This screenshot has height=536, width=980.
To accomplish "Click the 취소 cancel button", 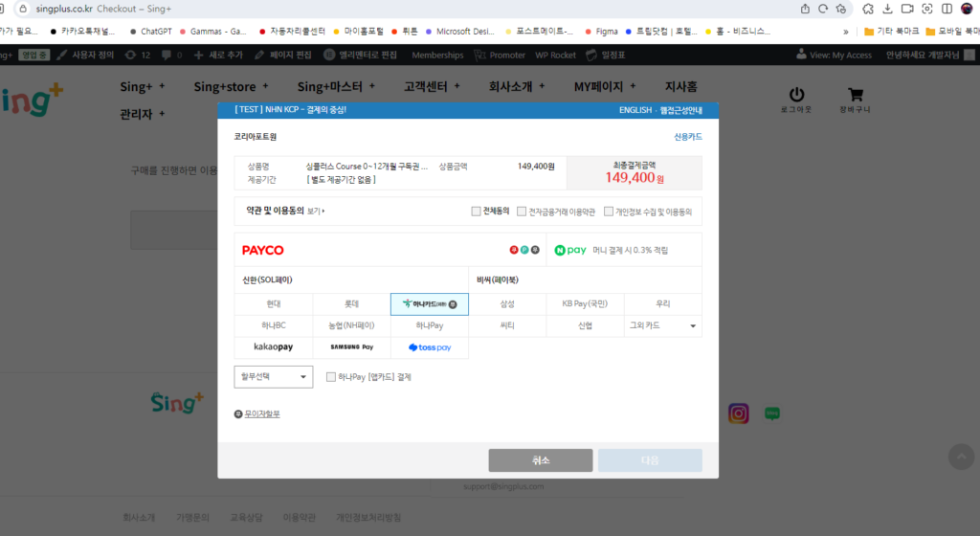I will tap(541, 460).
